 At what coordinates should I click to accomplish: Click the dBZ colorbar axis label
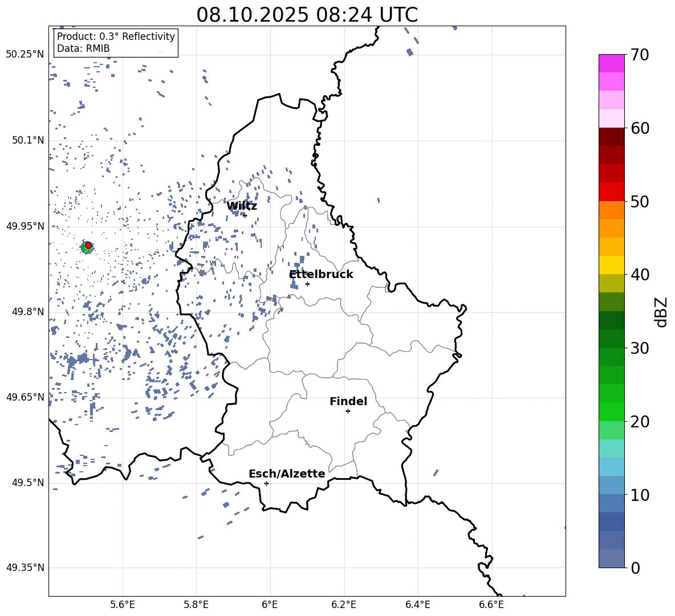(x=661, y=312)
